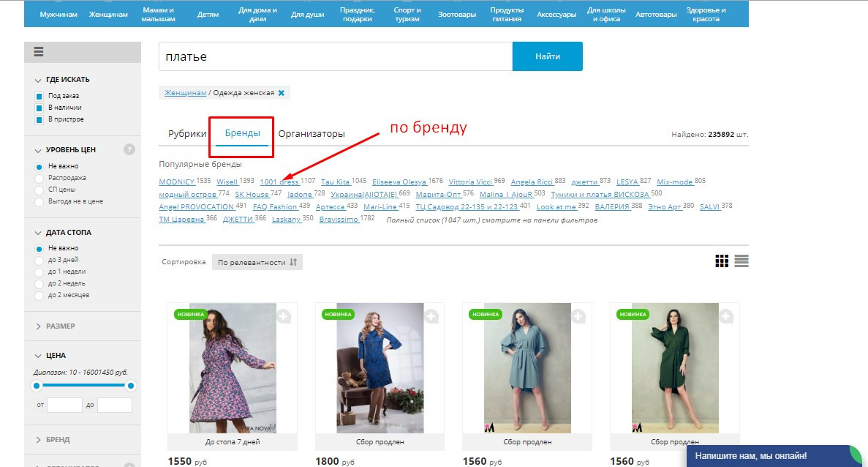Focus the search field containing 'платье'
The height and width of the screenshot is (467, 868).
click(x=336, y=56)
